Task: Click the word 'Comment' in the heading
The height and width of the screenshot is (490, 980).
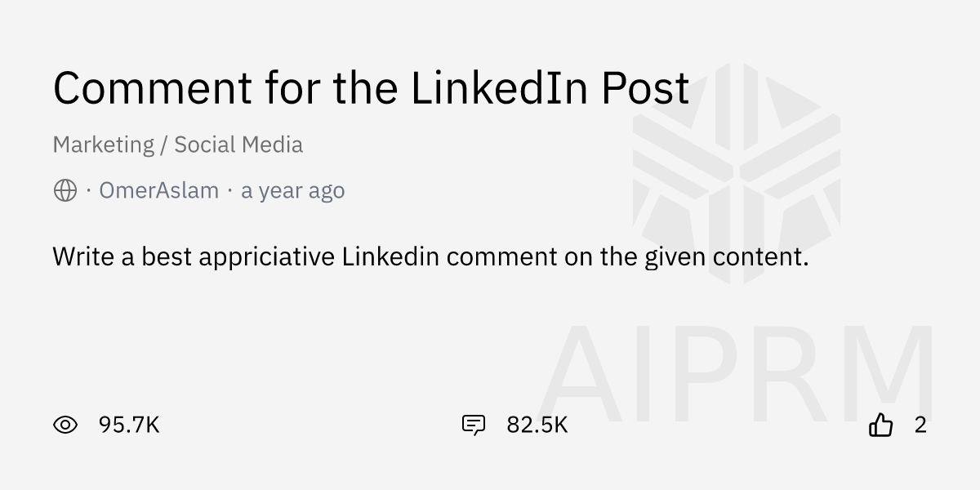Action: tap(153, 88)
